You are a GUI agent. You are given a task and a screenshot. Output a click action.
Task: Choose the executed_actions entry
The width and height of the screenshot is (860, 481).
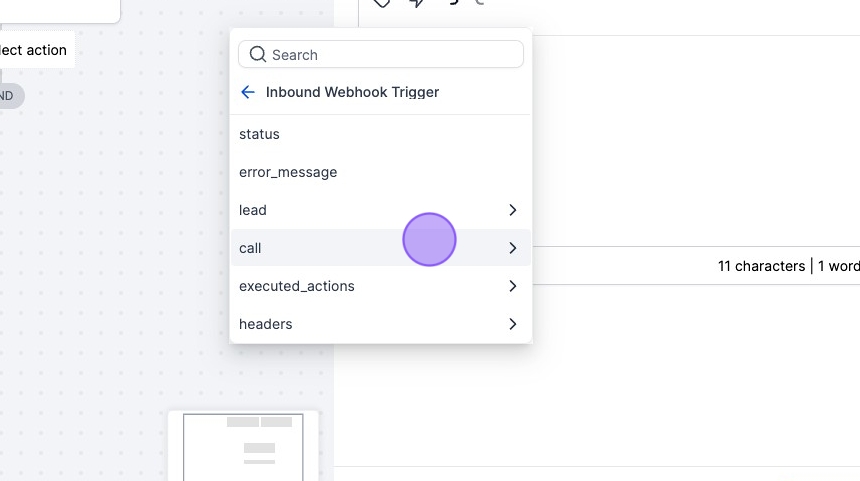(x=297, y=286)
